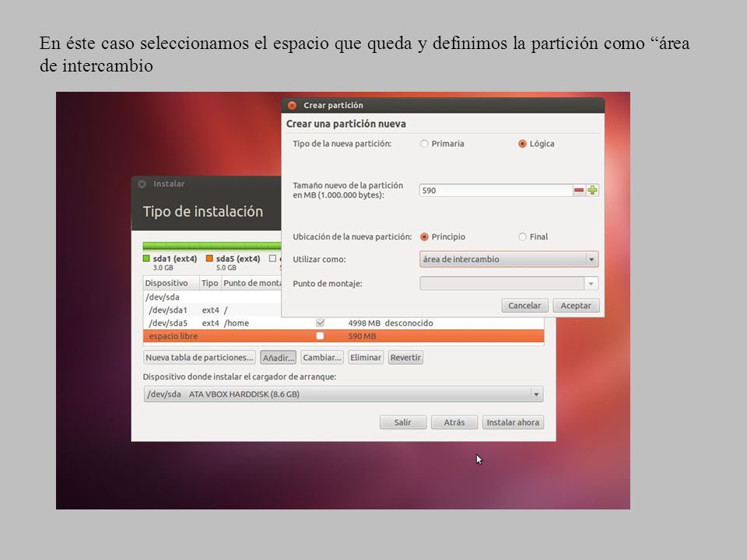Choose Final as partition location

(x=522, y=236)
